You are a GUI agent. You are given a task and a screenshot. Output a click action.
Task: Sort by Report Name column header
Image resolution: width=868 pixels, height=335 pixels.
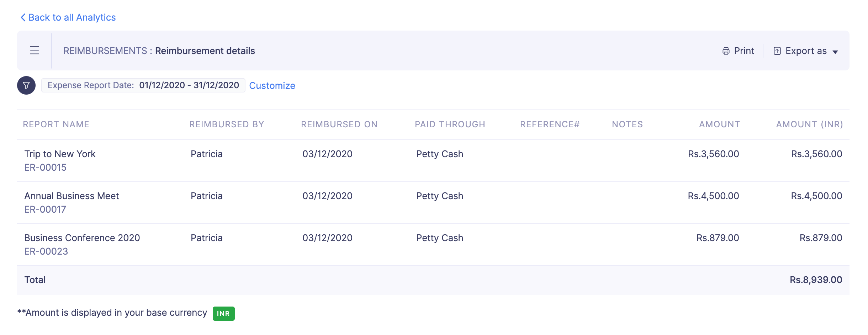pos(56,124)
